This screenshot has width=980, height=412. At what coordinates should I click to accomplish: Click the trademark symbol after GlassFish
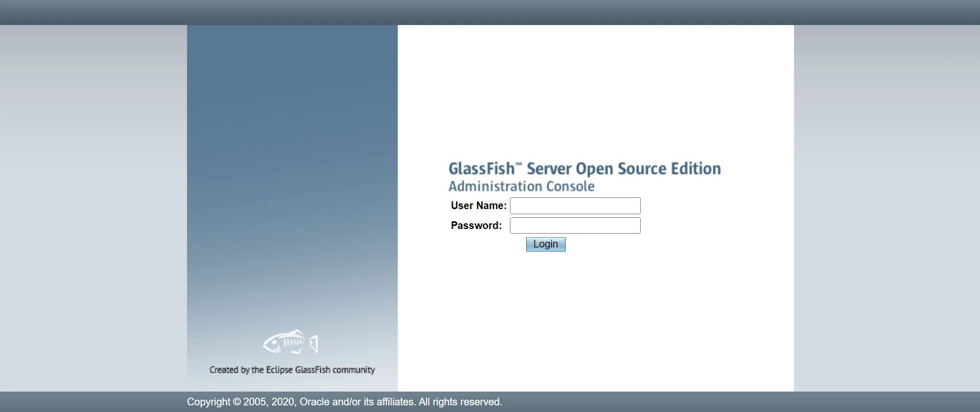[519, 165]
